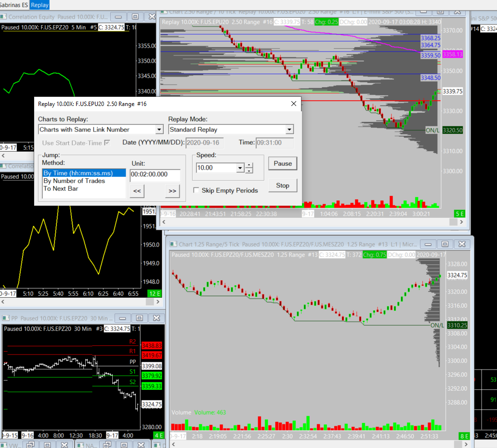This screenshot has width=497, height=448.
Task: Close the PP 30 Min chart window
Action: (x=157, y=318)
